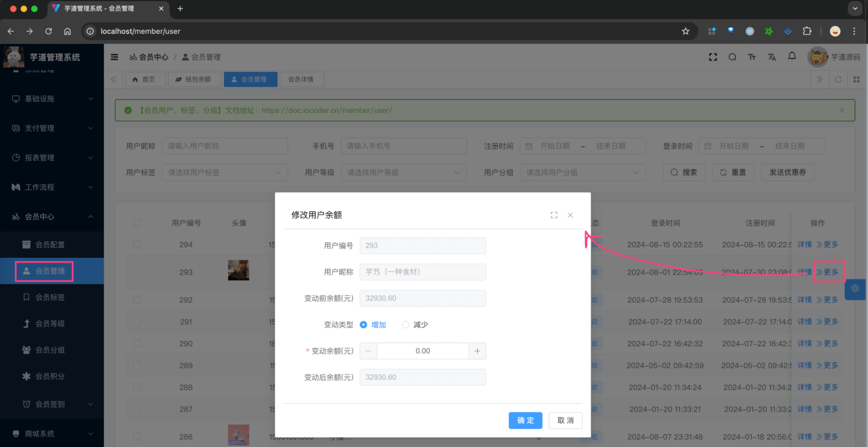Click the minus stepper for 变动余额
This screenshot has width=868, height=447.
368,351
